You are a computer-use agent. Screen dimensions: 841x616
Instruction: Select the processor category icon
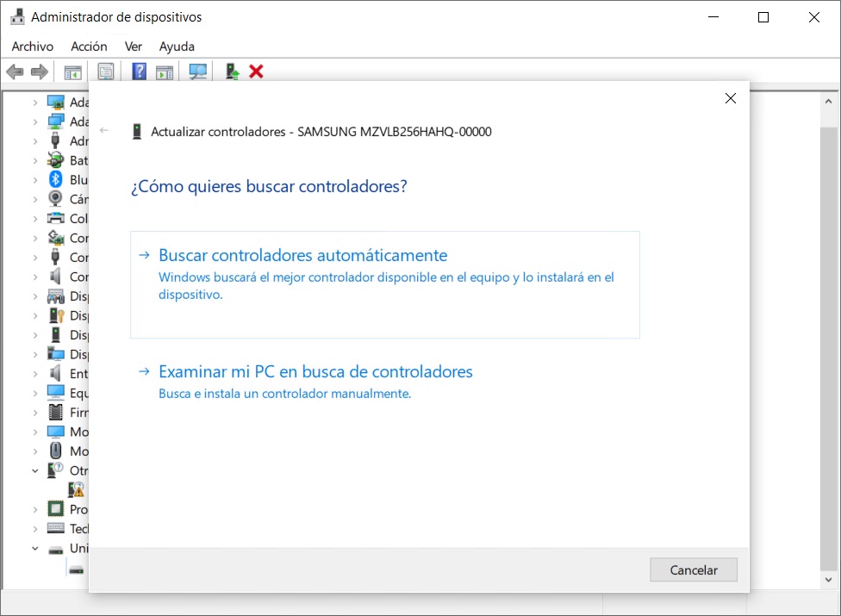[x=56, y=509]
